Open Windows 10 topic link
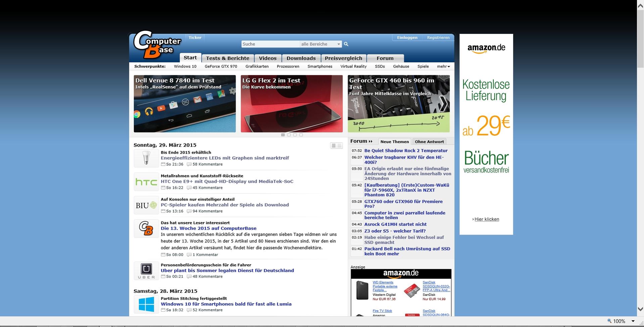This screenshot has width=644, height=327. pos(185,66)
